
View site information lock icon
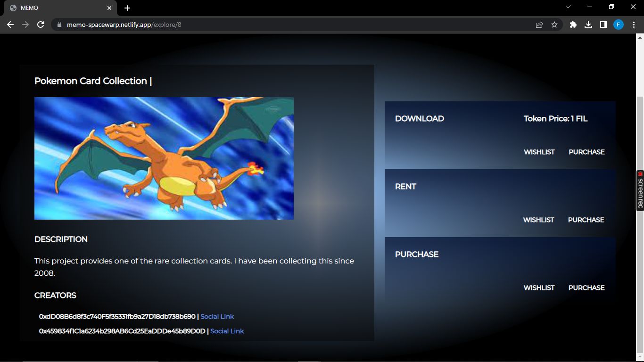(x=59, y=25)
